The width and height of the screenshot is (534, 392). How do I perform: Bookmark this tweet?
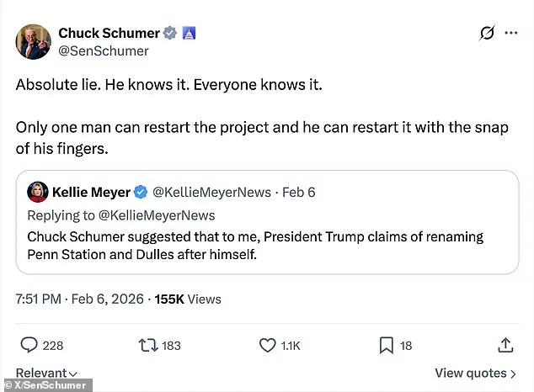pos(386,345)
